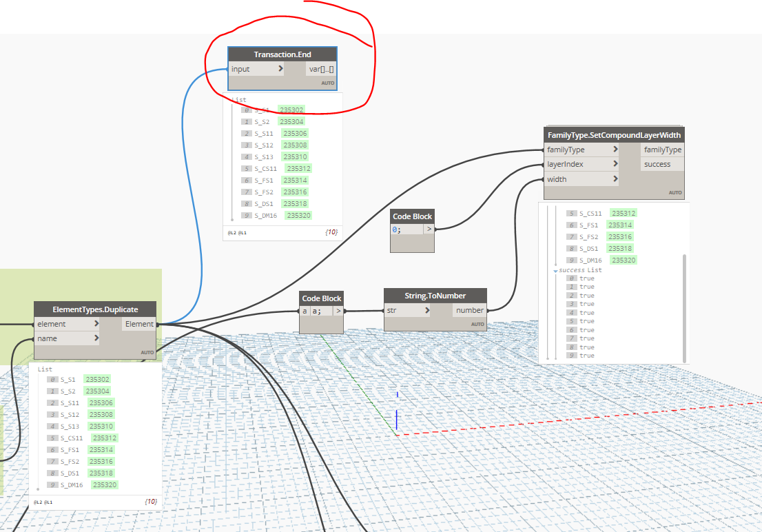Click the name input port
Viewport: 762px width, 532px height.
click(x=67, y=338)
